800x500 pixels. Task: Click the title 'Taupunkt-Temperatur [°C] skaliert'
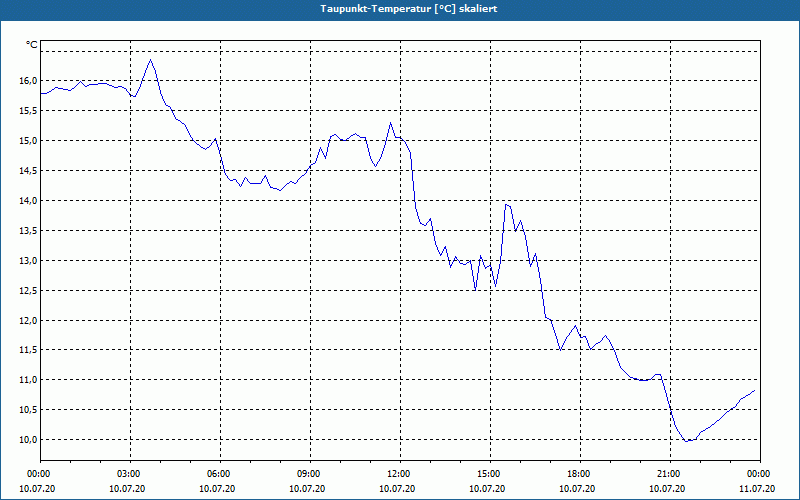[409, 9]
